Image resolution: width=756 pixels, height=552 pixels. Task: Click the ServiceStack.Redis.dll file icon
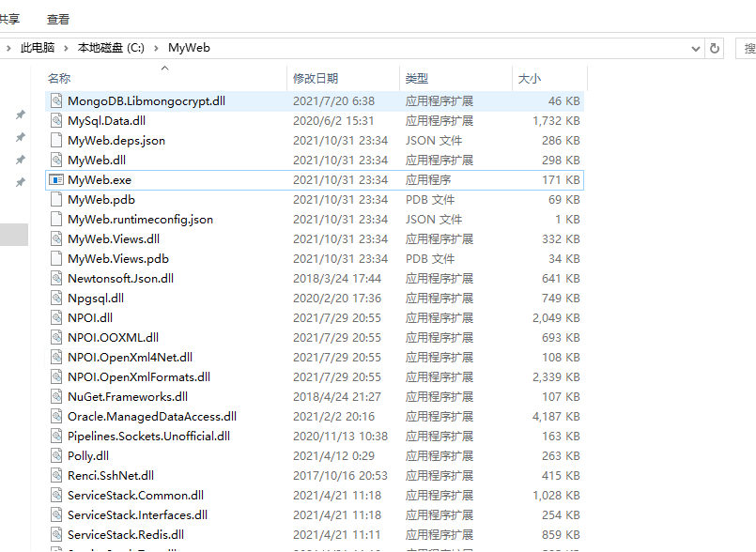point(56,535)
